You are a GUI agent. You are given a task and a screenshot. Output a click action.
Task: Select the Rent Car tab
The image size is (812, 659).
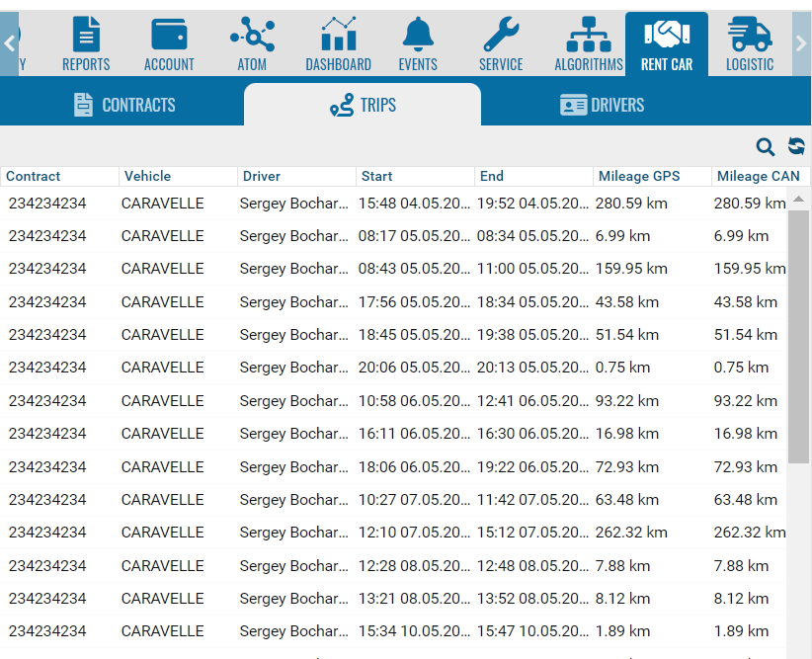pyautogui.click(x=667, y=43)
